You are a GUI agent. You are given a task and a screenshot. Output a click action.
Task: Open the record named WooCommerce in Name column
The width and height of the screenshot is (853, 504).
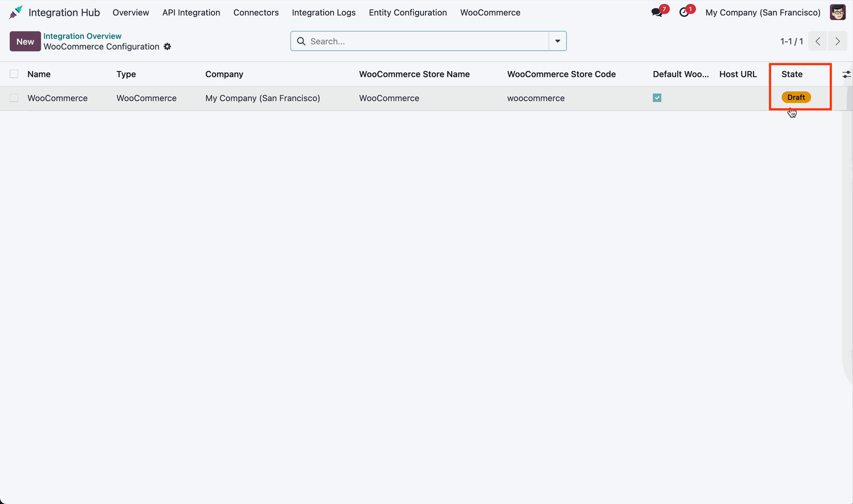coord(57,98)
